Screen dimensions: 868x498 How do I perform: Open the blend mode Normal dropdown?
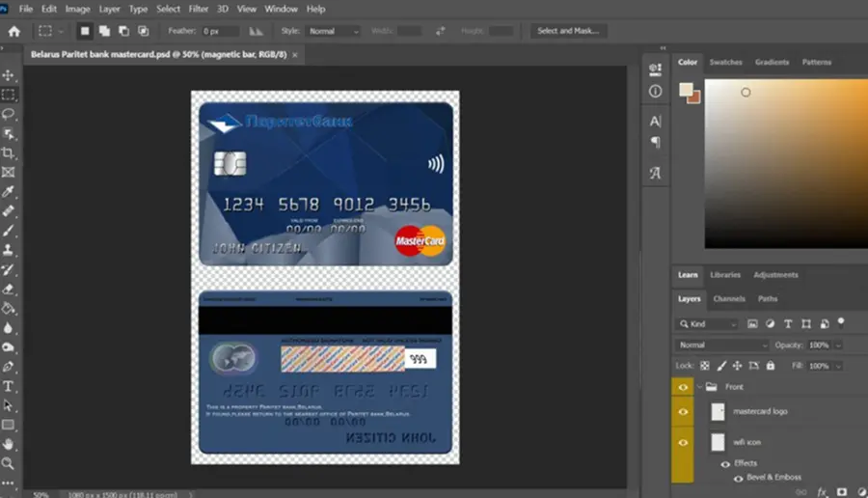tap(721, 346)
